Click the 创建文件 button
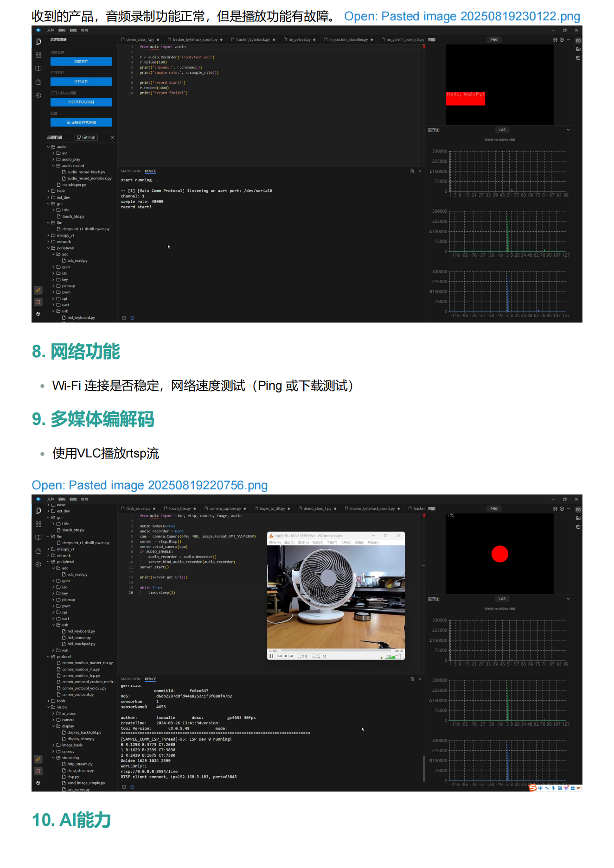This screenshot has height=868, width=614. 81,62
